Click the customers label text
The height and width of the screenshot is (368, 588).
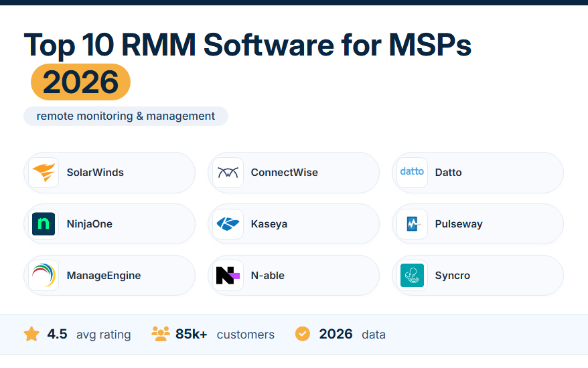246,335
